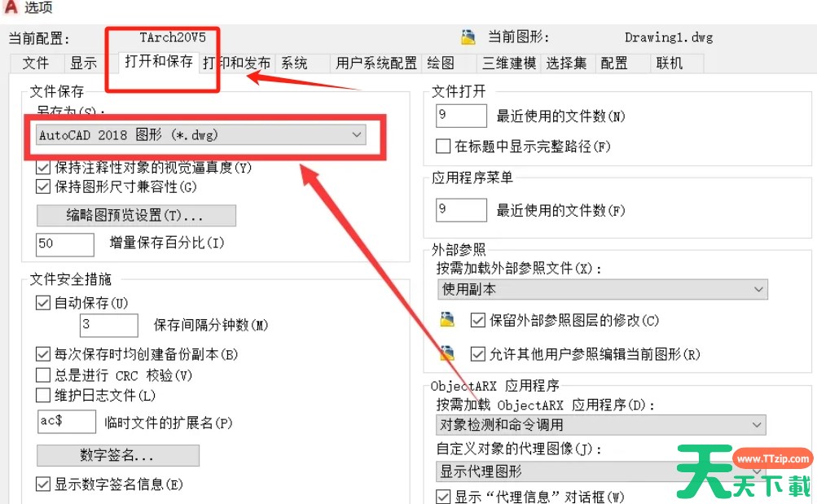This screenshot has height=504, width=817.
Task: Click the 增量保存百分比 input field
Action: [x=65, y=244]
